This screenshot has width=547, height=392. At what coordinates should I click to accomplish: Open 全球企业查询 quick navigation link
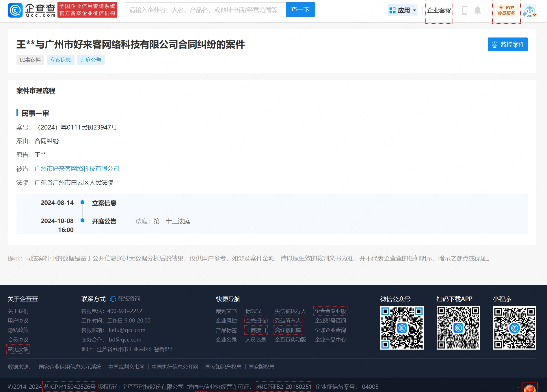point(330,330)
